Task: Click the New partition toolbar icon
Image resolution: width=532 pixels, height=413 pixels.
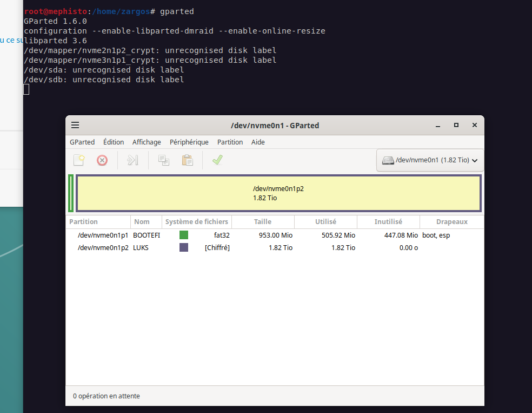Action: [79, 160]
